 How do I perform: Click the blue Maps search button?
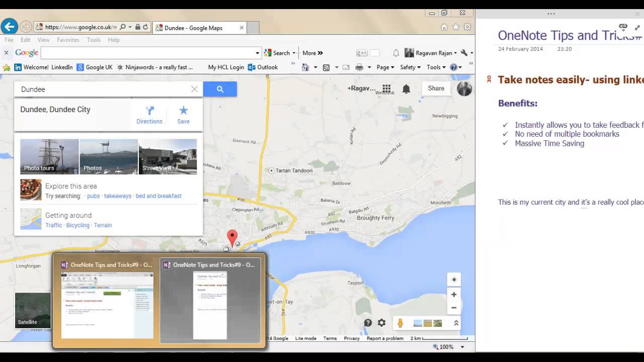220,89
